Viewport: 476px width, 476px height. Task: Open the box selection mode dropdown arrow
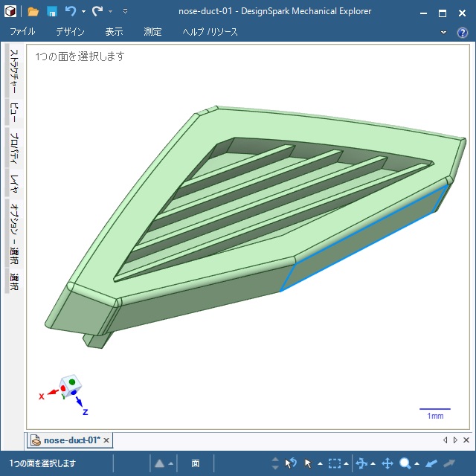click(346, 464)
